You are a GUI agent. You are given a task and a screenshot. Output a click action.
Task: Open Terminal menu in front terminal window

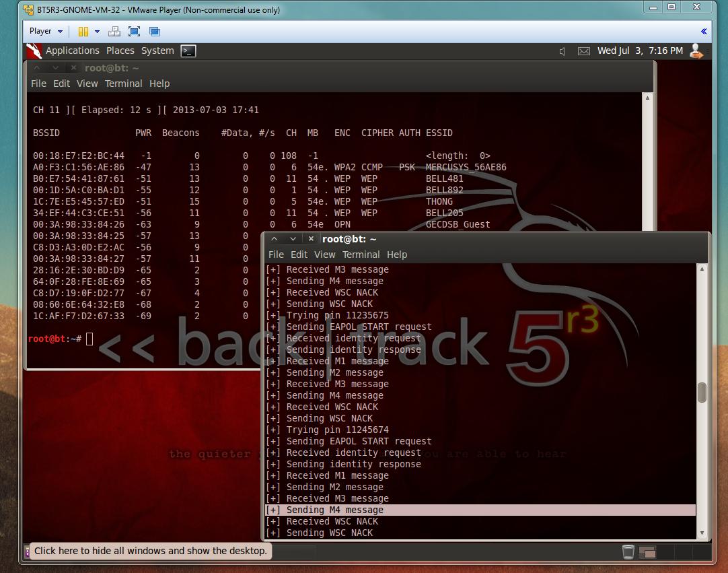point(361,255)
